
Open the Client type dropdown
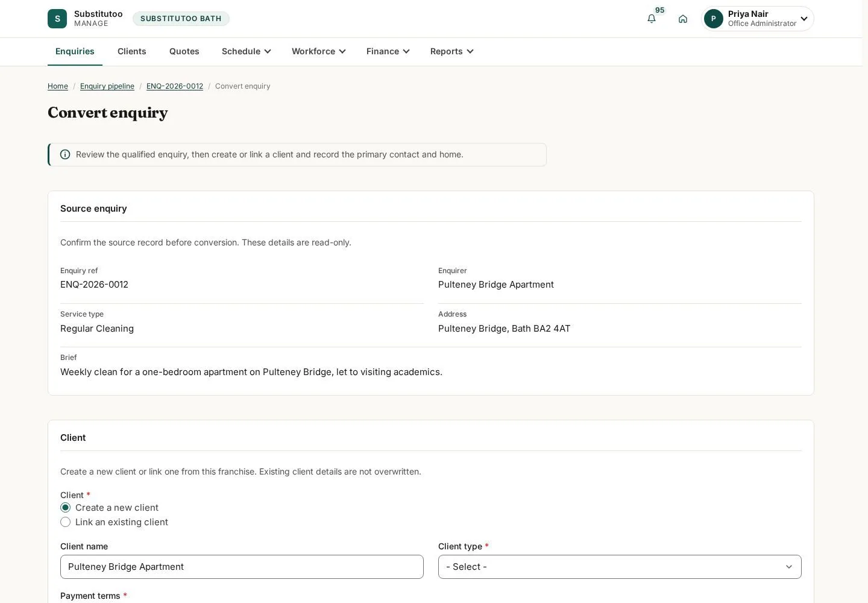(620, 567)
